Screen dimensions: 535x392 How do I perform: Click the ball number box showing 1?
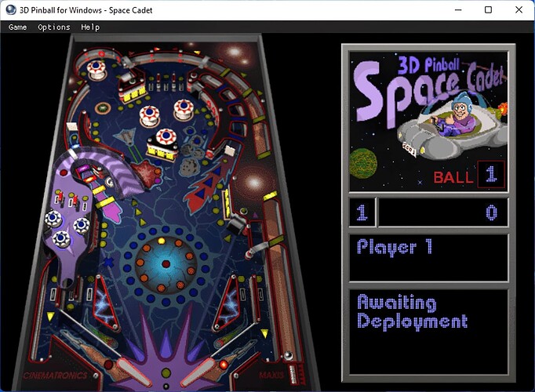[x=491, y=174]
